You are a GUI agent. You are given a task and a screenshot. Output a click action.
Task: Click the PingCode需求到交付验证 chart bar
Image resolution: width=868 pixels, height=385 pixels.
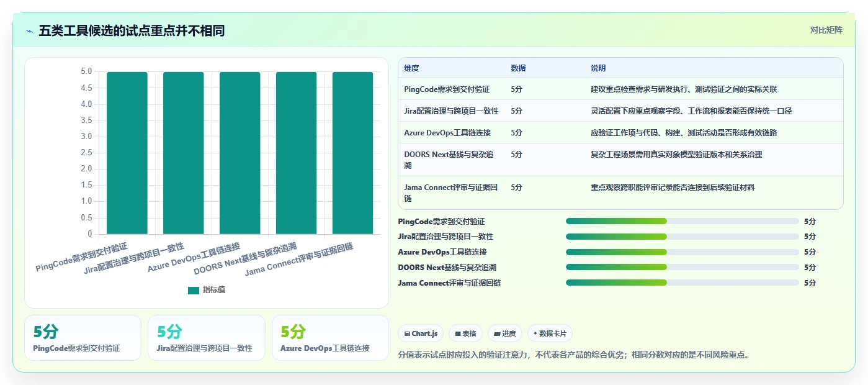coord(127,153)
